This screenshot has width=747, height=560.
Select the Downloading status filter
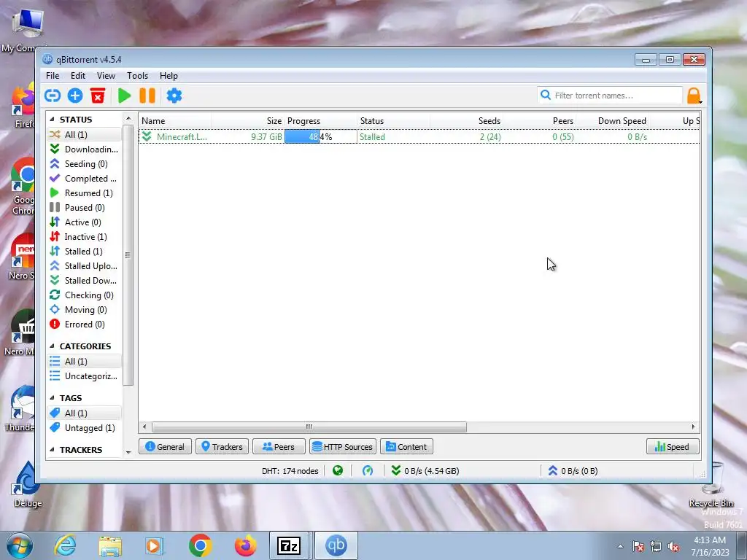(84, 149)
